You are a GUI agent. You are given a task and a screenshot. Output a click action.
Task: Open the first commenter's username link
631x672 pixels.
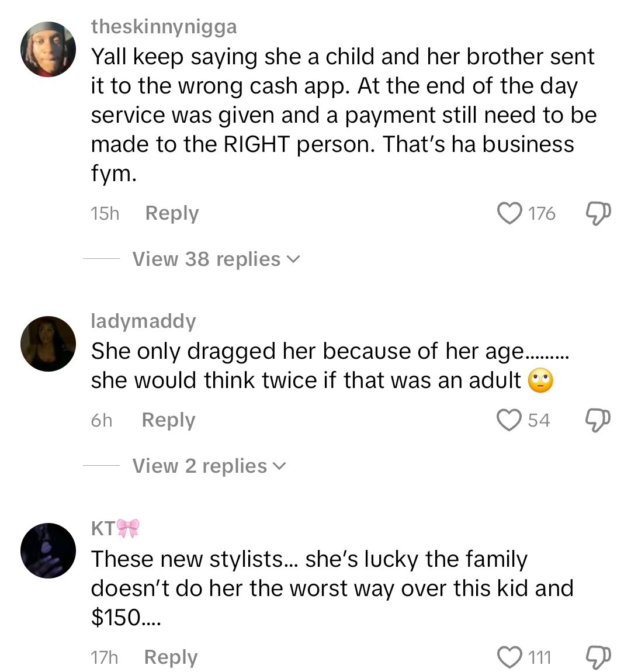(164, 27)
